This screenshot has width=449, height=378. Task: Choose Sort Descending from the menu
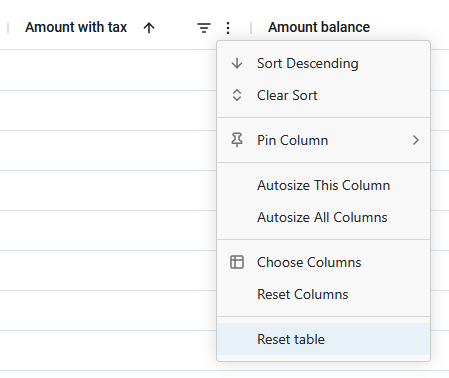[x=323, y=63]
